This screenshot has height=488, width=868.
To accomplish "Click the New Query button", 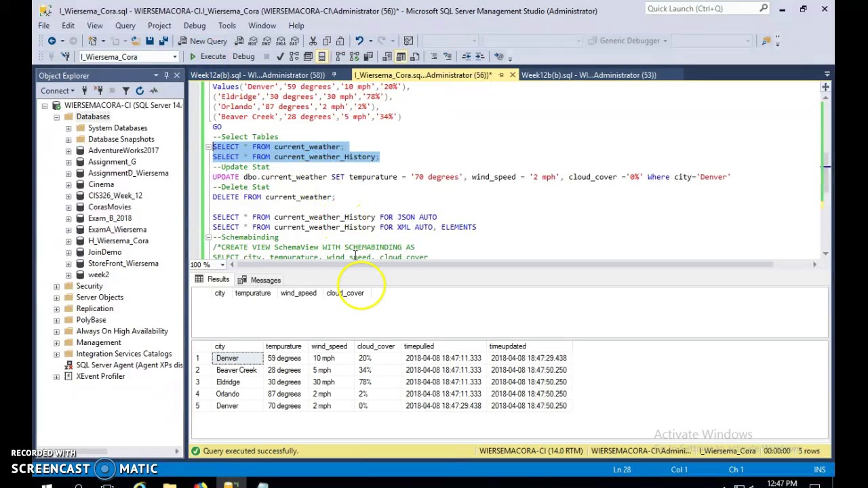I will click(x=202, y=41).
